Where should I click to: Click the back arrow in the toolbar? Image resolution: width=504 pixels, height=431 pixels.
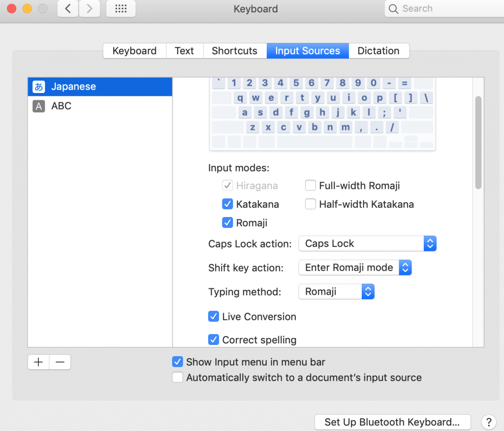point(67,8)
